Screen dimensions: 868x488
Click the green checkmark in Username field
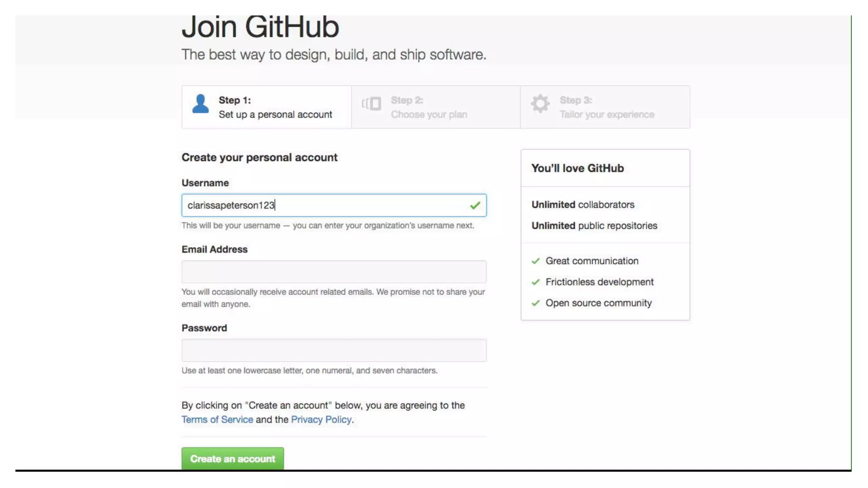tap(475, 205)
